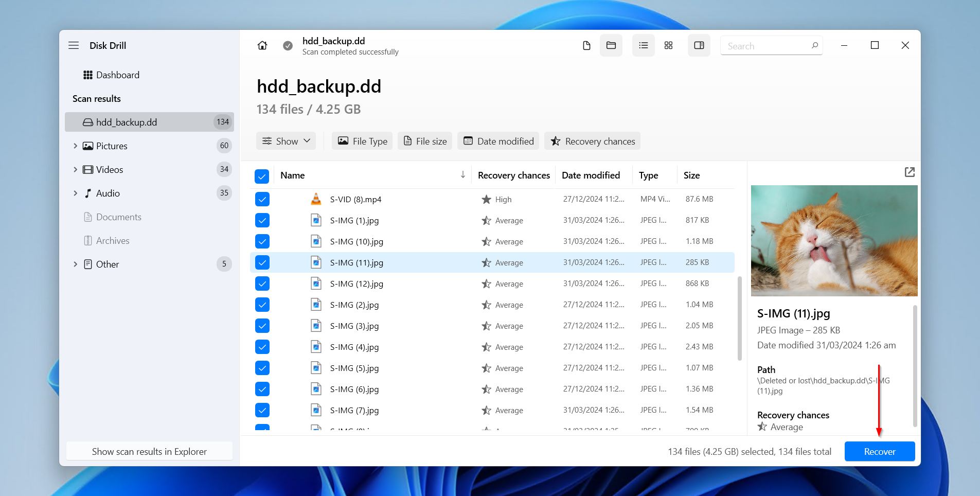Click the file view icon in toolbar
The image size is (980, 496).
coord(587,45)
